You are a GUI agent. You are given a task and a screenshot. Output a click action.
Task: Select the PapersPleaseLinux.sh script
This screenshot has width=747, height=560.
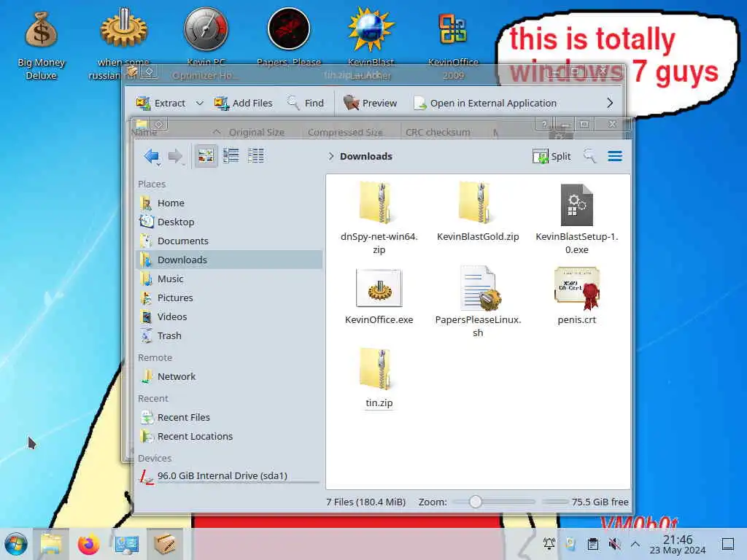click(x=478, y=301)
